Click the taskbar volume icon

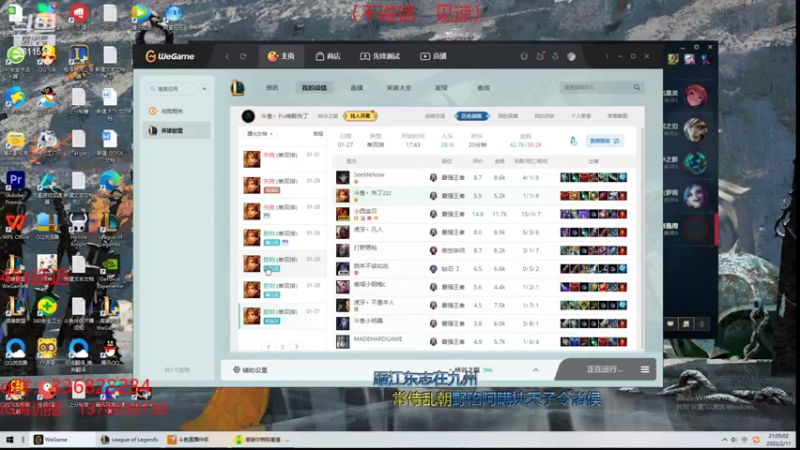pyautogui.click(x=734, y=439)
